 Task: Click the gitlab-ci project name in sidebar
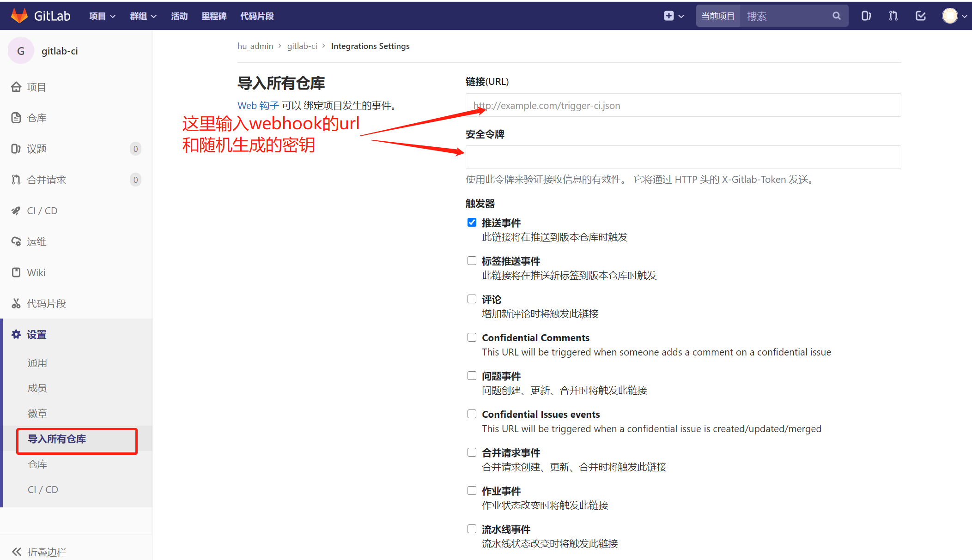tap(60, 51)
